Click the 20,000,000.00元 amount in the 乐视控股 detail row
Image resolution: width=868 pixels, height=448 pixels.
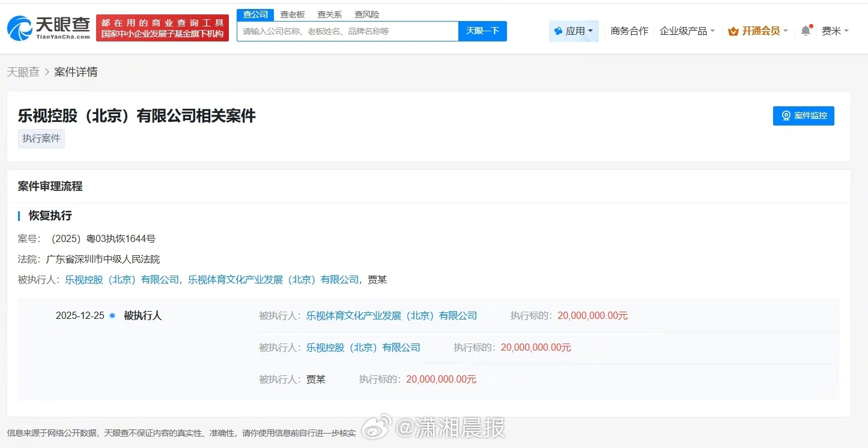[x=536, y=348]
